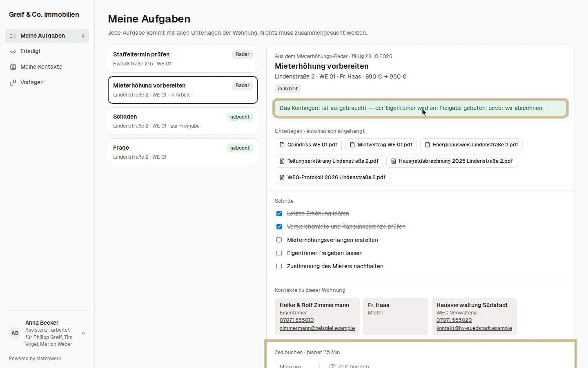Click the Vorlagen copy icon

pyautogui.click(x=13, y=83)
